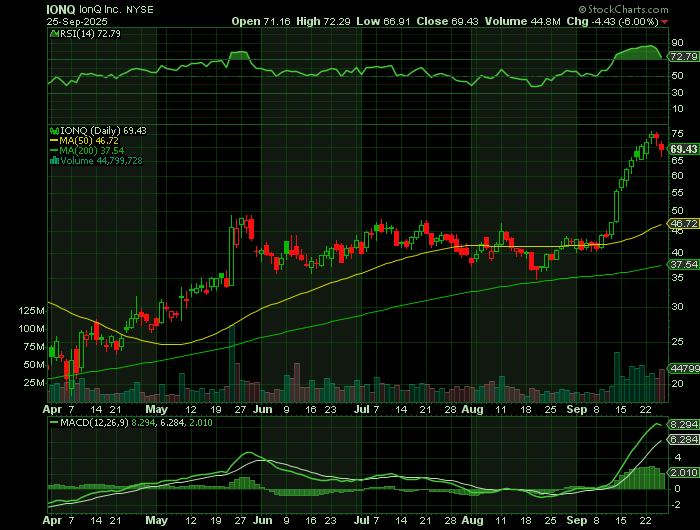Click the candlestick icon beside IONQ (Daily)
The height and width of the screenshot is (530, 700).
pos(54,131)
